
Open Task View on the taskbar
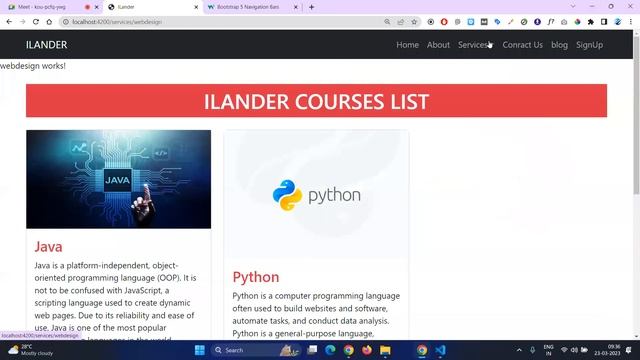pos(312,350)
